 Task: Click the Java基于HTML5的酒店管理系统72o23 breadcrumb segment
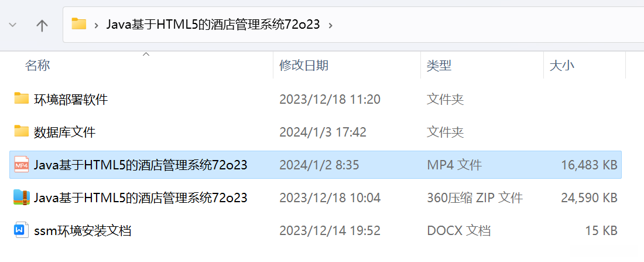[x=213, y=25]
